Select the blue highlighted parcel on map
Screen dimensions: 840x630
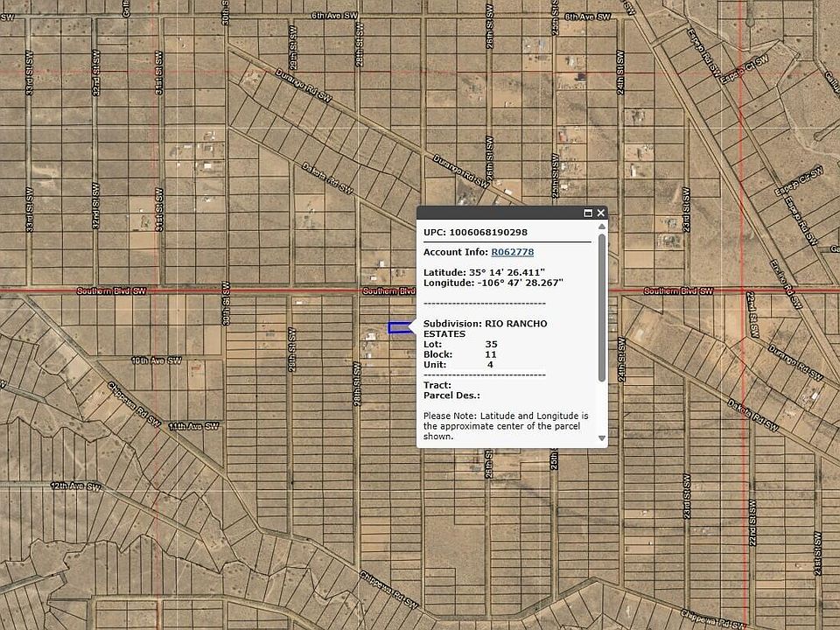(399, 327)
